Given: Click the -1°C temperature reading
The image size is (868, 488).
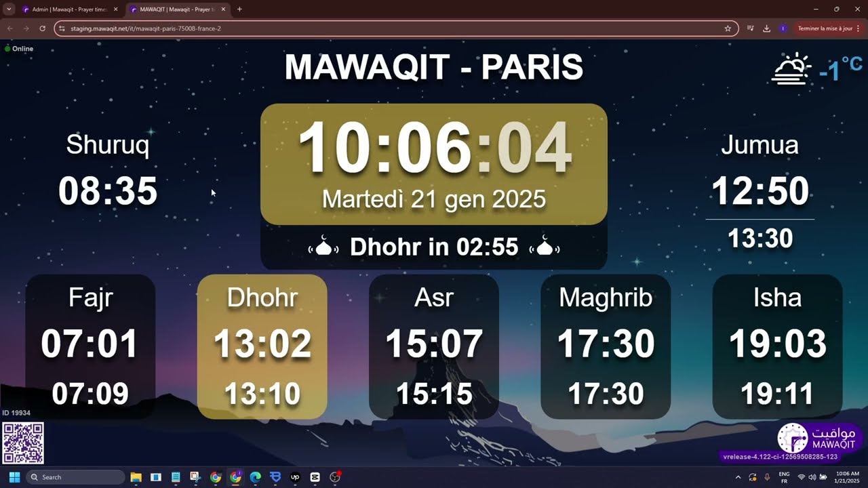Looking at the screenshot, I should coord(840,68).
